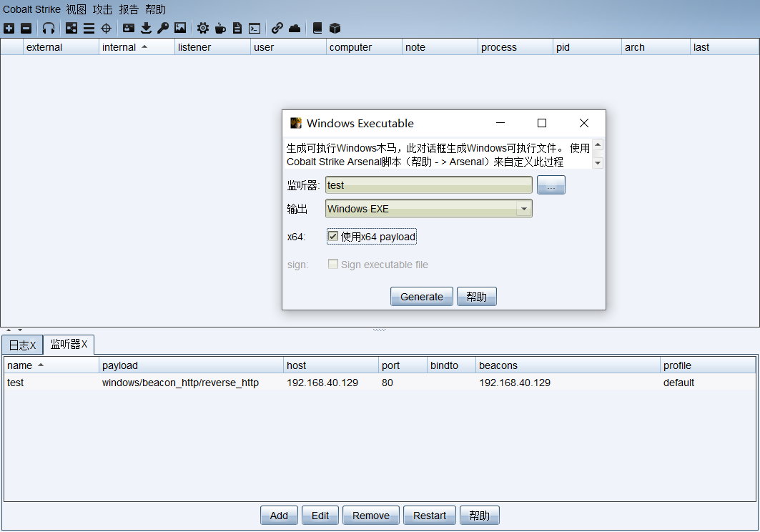Click the Generate button
This screenshot has width=760, height=532.
tap(422, 296)
